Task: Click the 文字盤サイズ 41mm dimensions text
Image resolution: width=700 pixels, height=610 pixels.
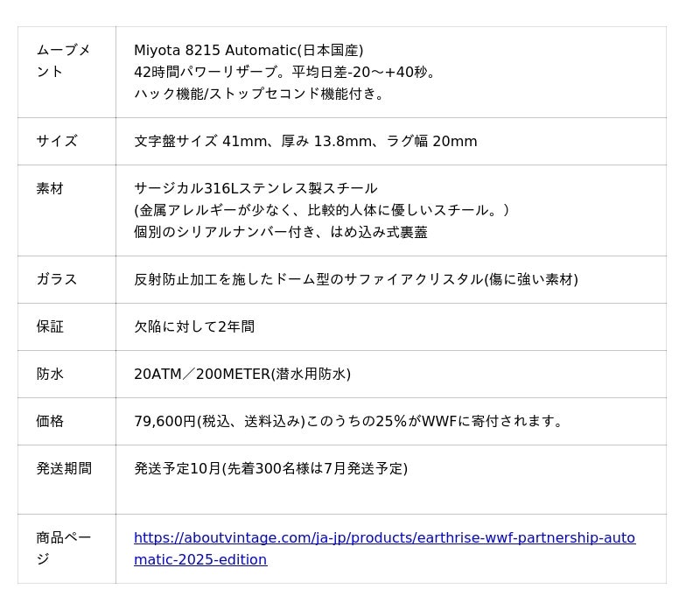Action: 305,142
